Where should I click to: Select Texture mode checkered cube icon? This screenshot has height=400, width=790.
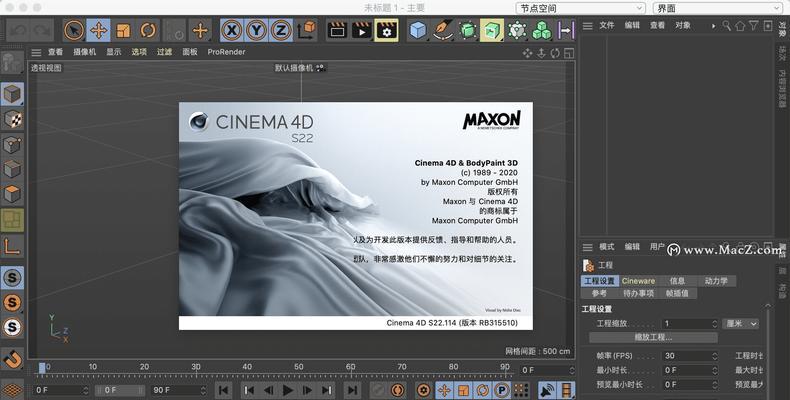coord(12,119)
